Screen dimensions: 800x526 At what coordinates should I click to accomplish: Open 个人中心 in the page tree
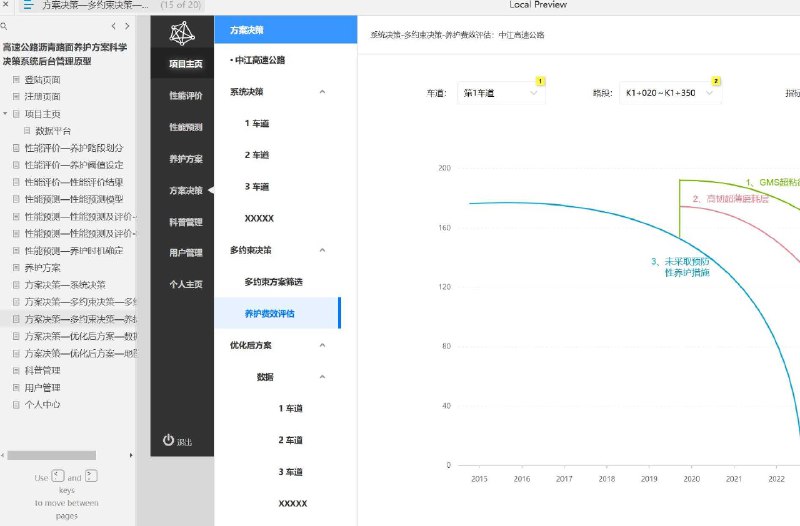pos(42,405)
